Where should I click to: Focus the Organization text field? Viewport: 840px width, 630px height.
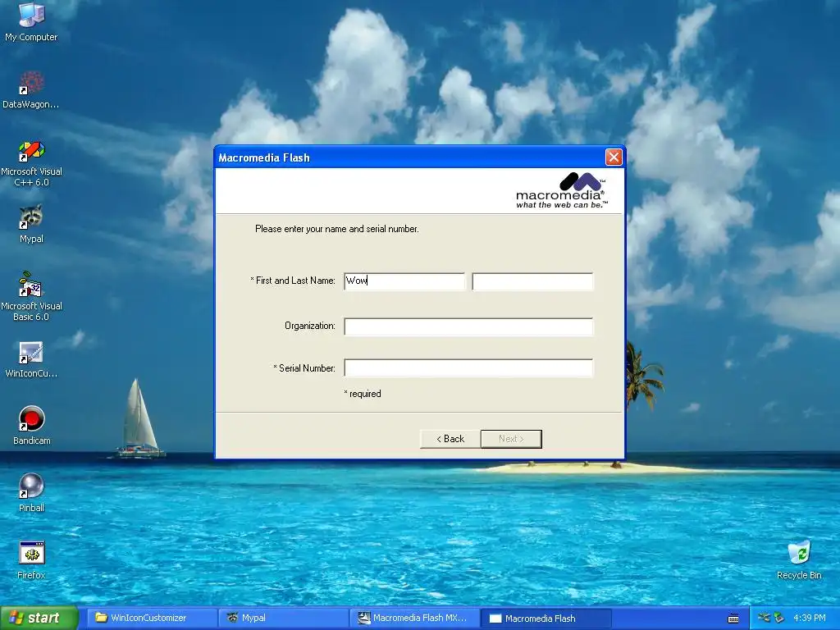click(468, 326)
